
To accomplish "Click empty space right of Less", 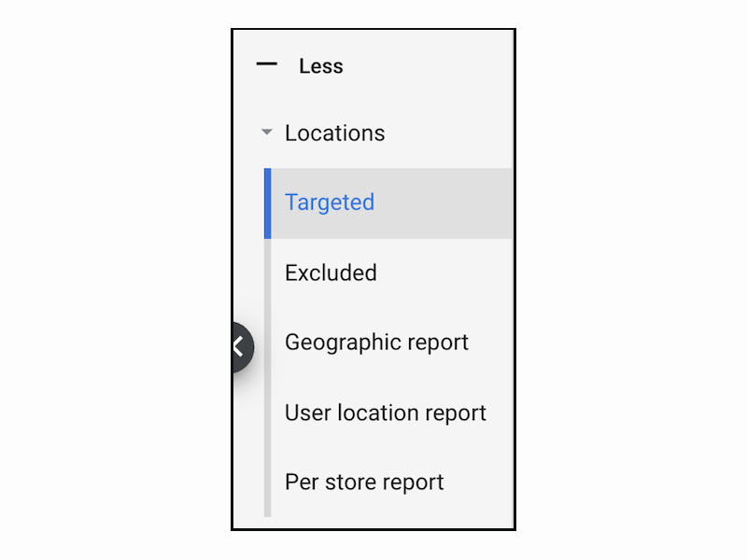I will (430, 66).
